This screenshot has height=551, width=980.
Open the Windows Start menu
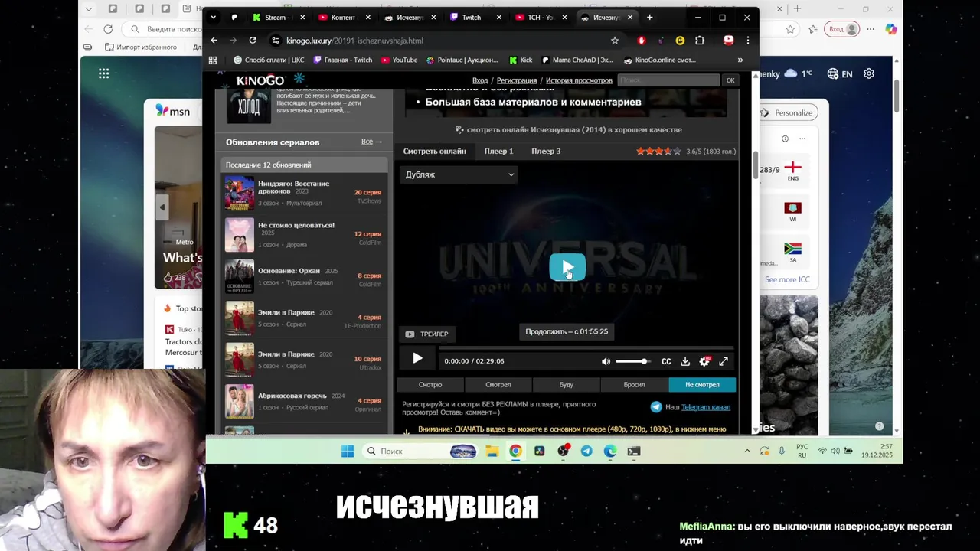click(x=348, y=451)
